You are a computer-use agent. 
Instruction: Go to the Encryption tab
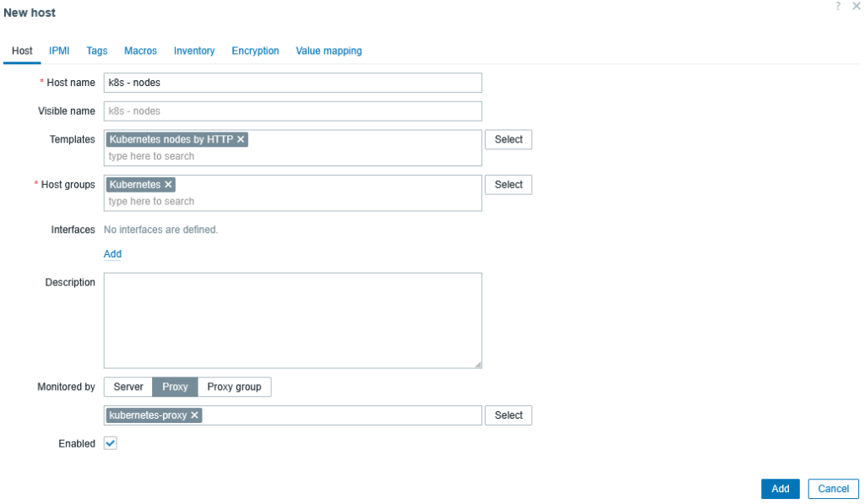[255, 51]
